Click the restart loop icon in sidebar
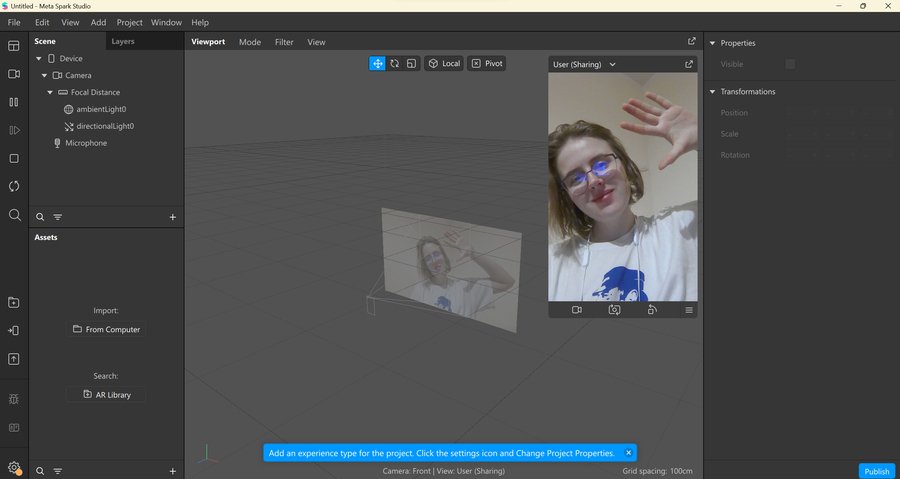The width and height of the screenshot is (900, 479). point(14,186)
